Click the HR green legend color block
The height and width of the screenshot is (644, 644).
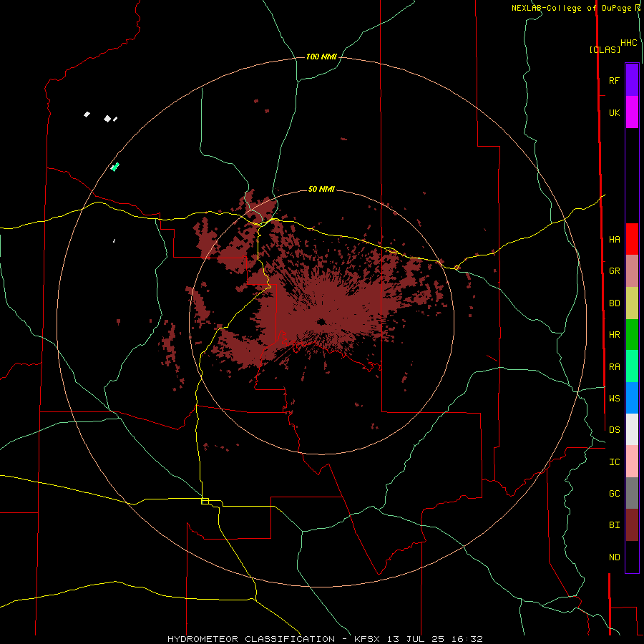632,335
